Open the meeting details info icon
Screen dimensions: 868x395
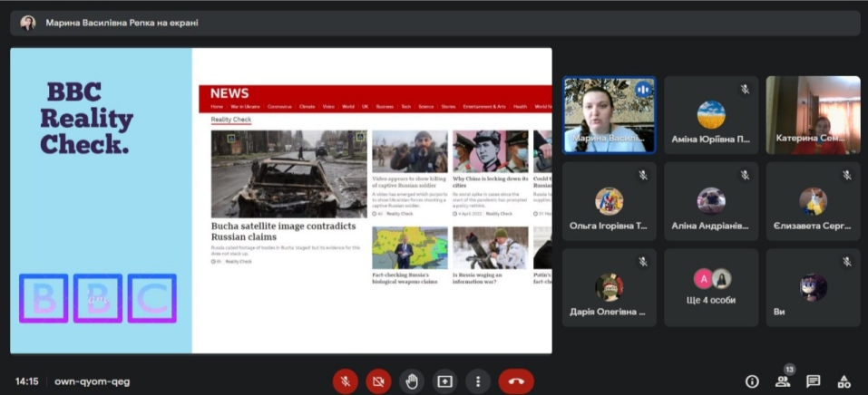click(x=752, y=381)
